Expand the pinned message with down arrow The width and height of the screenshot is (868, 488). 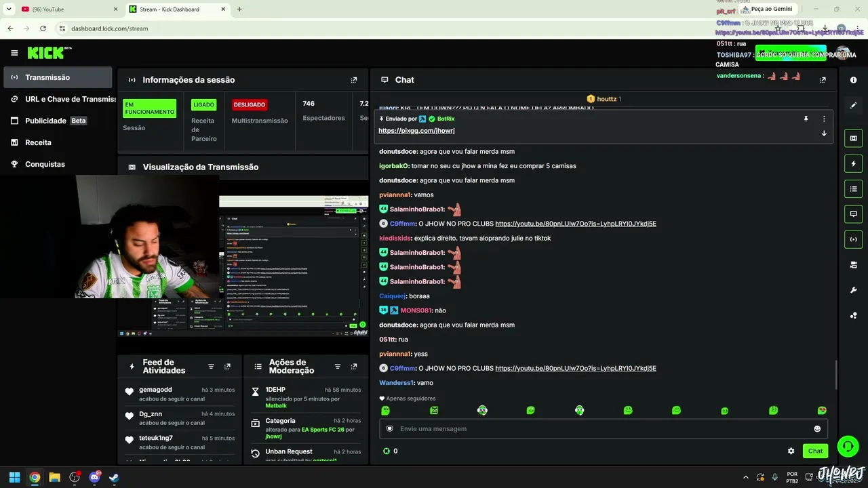[824, 133]
